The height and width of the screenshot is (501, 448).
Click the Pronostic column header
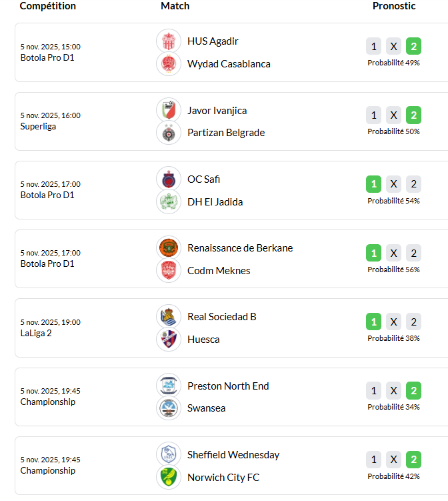[x=394, y=6]
